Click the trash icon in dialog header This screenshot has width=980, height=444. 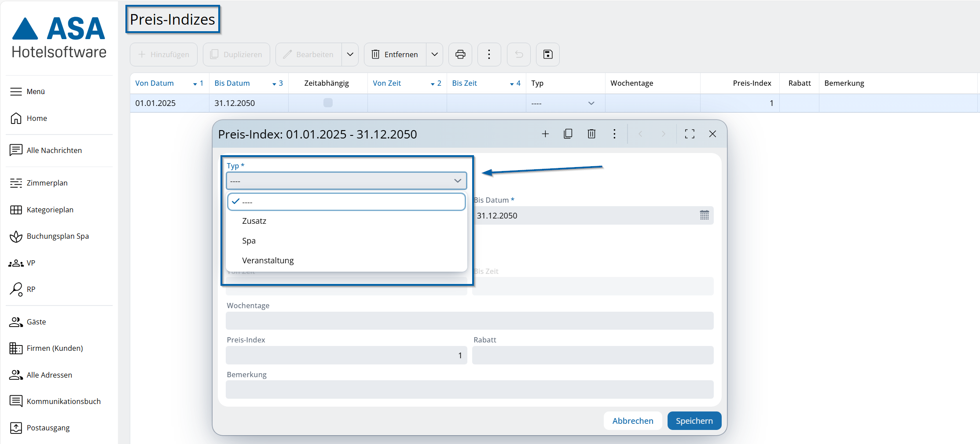pos(591,134)
